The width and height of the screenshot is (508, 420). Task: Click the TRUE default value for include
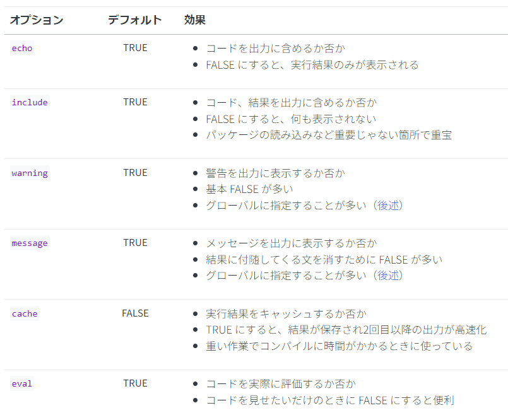(135, 102)
